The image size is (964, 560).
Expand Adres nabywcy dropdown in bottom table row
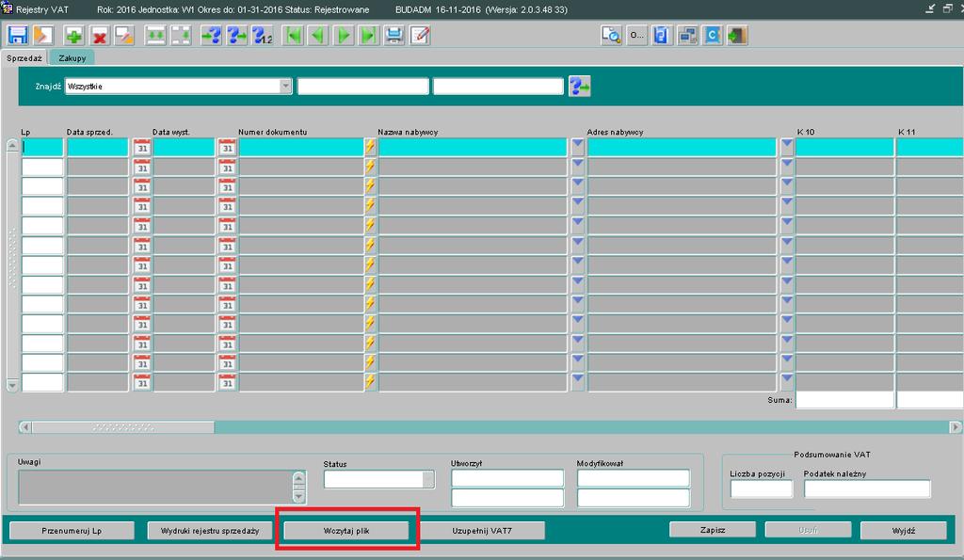click(787, 381)
